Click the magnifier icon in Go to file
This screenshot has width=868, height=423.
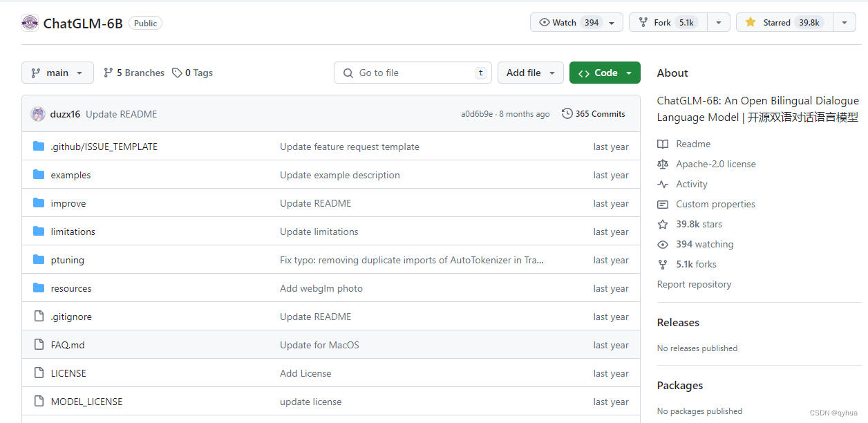click(x=348, y=73)
